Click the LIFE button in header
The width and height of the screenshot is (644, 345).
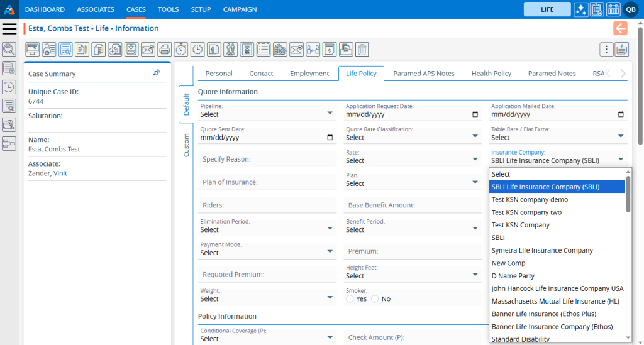click(x=547, y=9)
